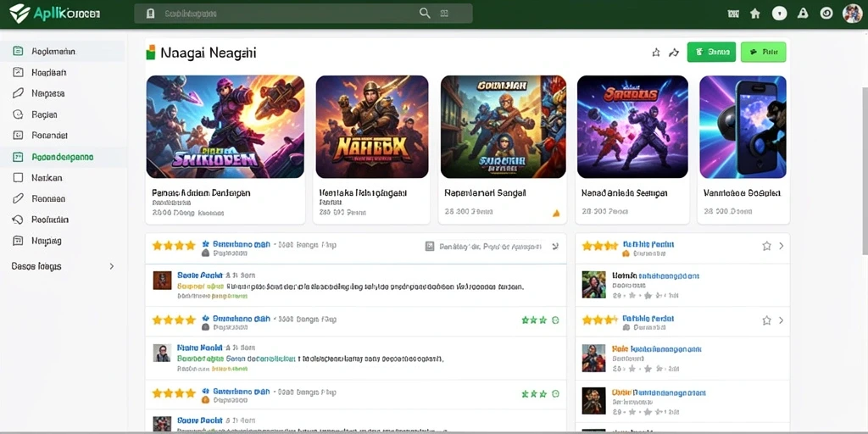Open the SNIKIODEM game thumbnail

(225, 127)
